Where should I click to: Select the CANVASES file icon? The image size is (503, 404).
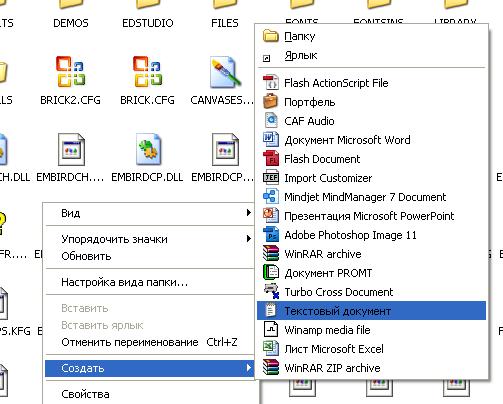point(225,72)
